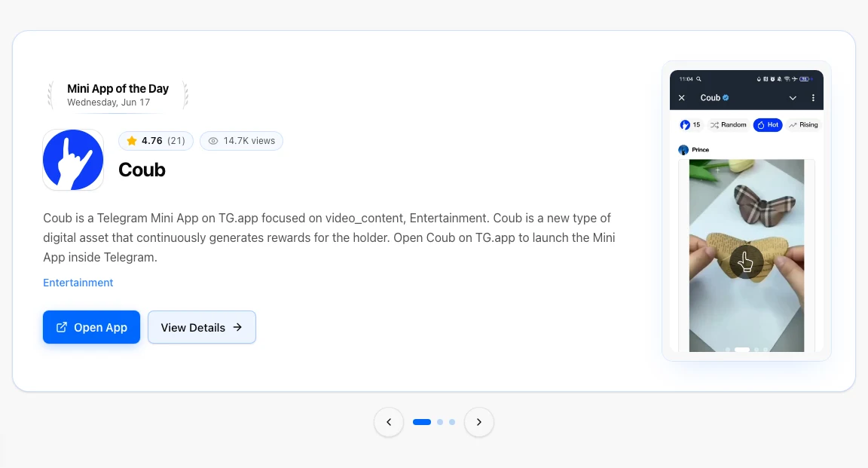
Task: Select the Hot tab in screenshot
Action: pos(768,125)
